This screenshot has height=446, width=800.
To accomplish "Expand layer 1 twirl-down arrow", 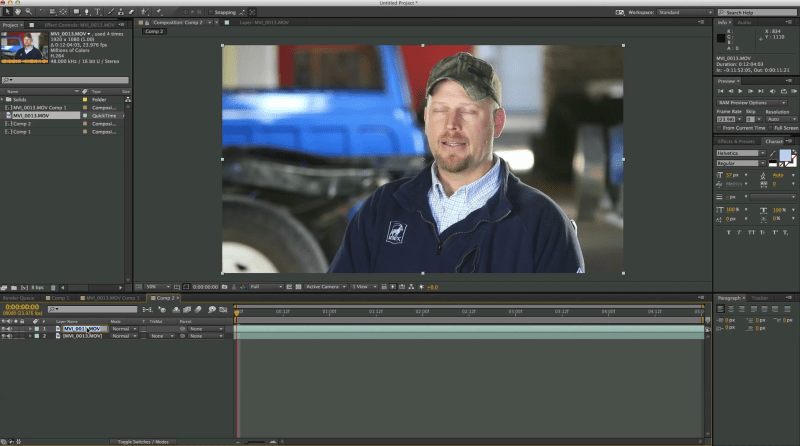I will (x=30, y=329).
